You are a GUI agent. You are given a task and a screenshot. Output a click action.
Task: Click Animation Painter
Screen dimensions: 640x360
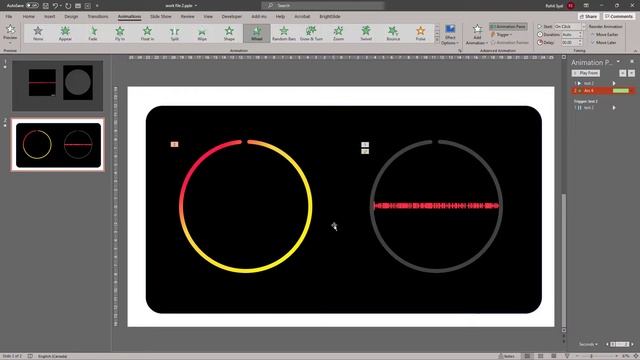[509, 42]
